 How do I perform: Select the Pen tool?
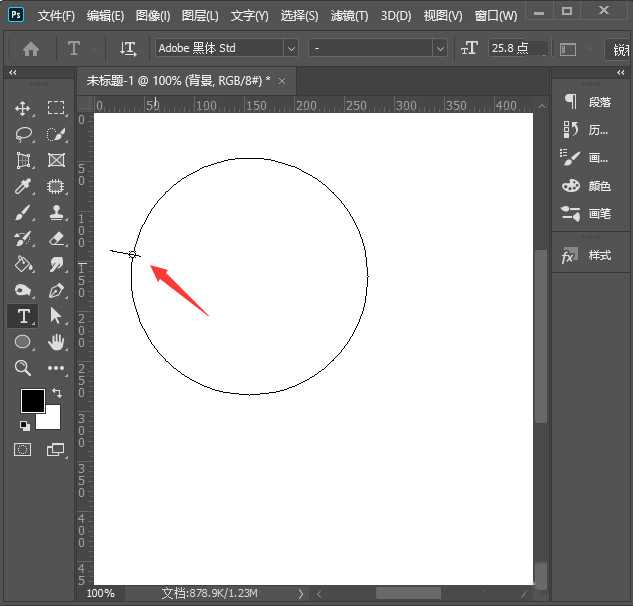[56, 290]
